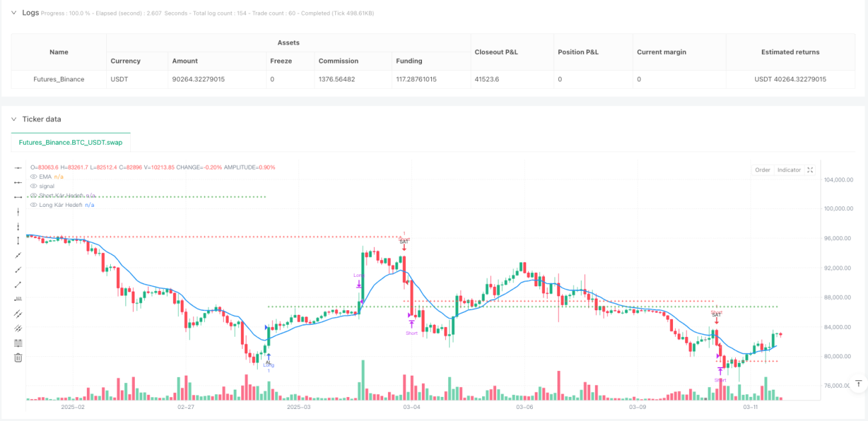Click the trash icon to delete drawings
The image size is (868, 421).
[18, 358]
